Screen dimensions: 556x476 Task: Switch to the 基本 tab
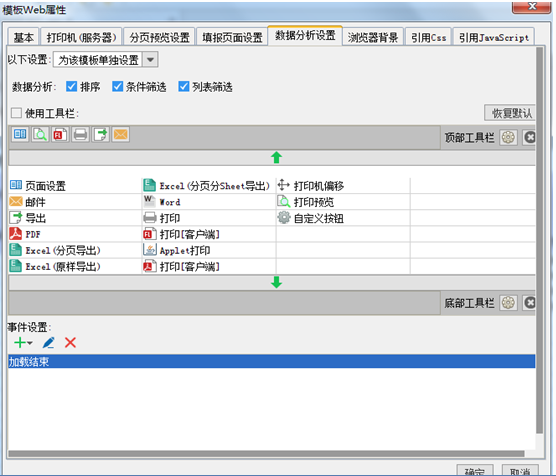(23, 37)
